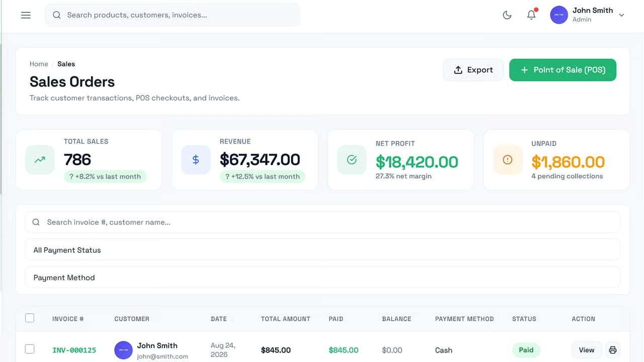View invoice INV-000125
The height and width of the screenshot is (362, 644).
pos(586,350)
